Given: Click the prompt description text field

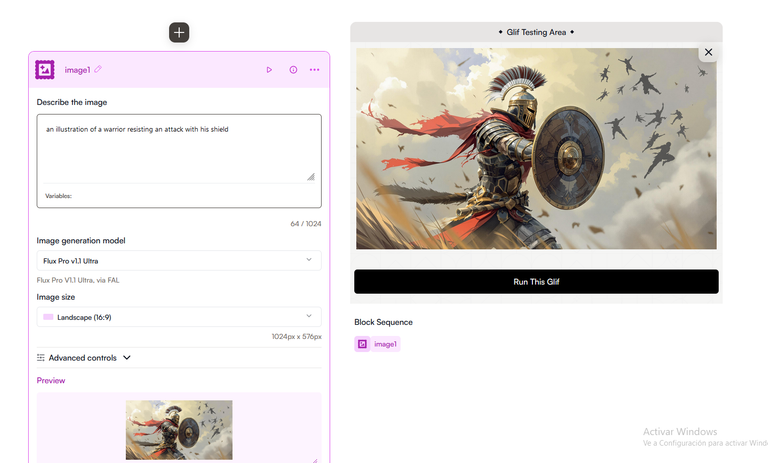Looking at the screenshot, I should tap(179, 148).
